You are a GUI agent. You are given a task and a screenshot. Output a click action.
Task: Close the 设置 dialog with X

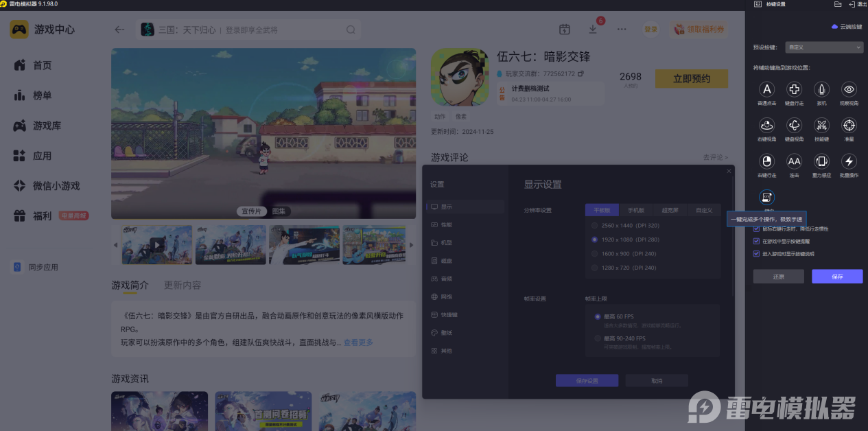729,171
